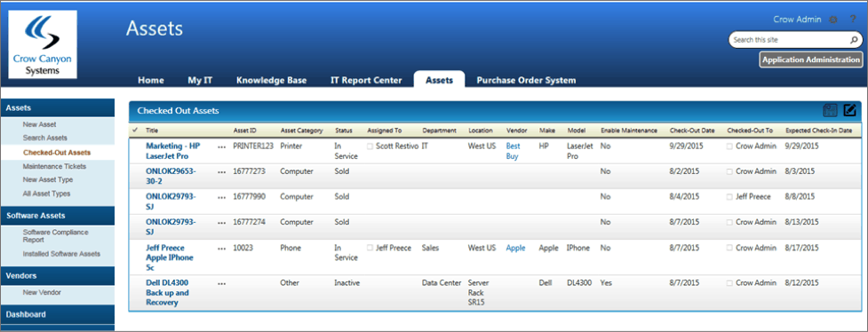Click the Data Center department cell
The width and height of the screenshot is (868, 332).
click(442, 283)
